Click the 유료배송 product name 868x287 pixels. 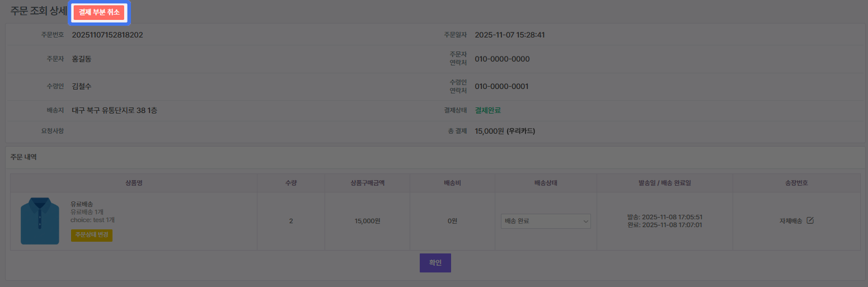point(82,204)
